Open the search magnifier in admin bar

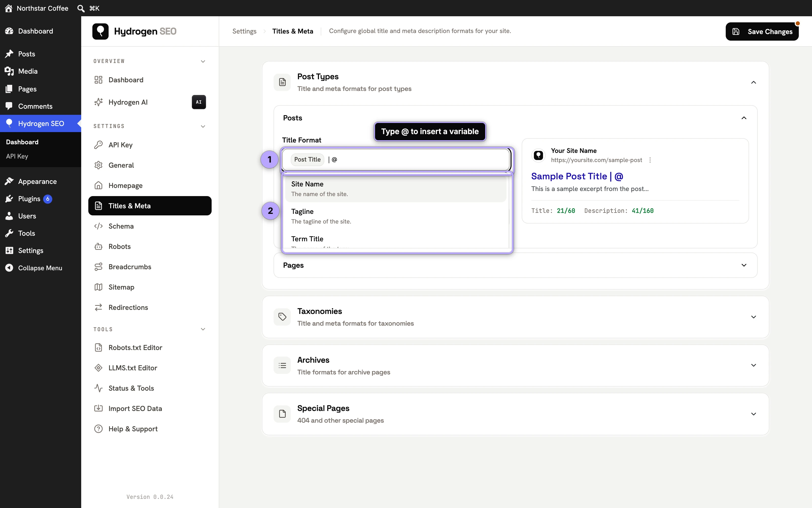[x=81, y=8]
